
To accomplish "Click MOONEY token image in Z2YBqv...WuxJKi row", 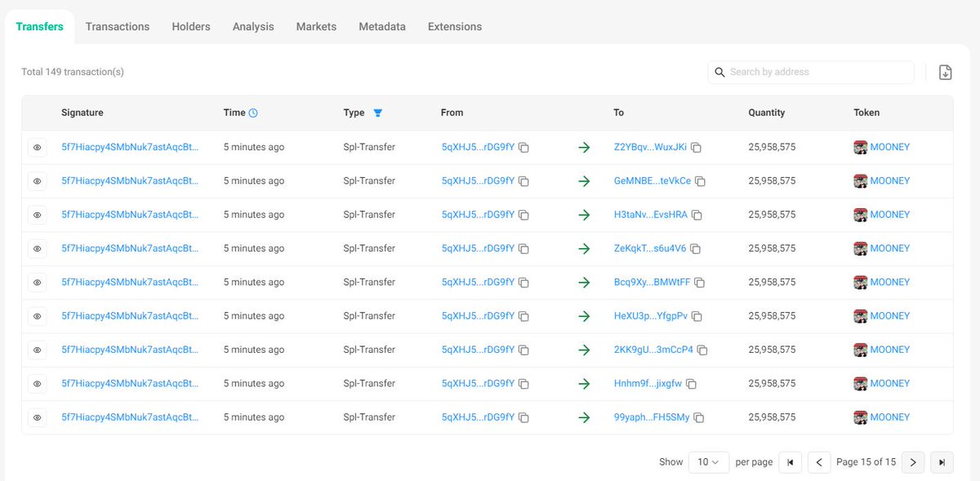I will pyautogui.click(x=860, y=147).
